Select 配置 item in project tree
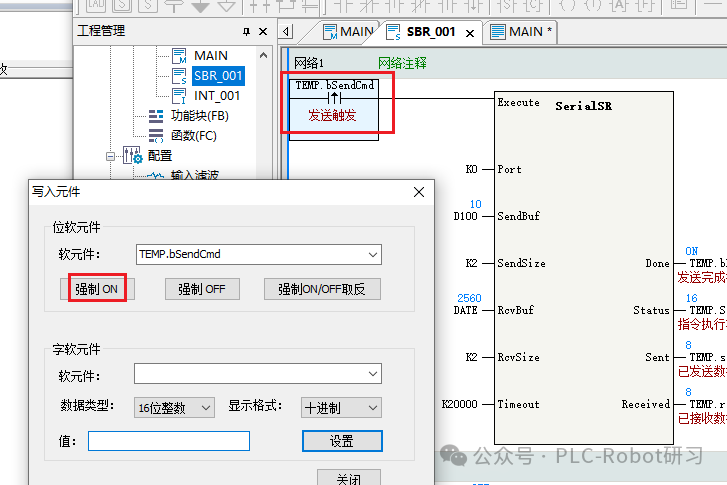Screen dimensions: 727x485 click(x=159, y=156)
